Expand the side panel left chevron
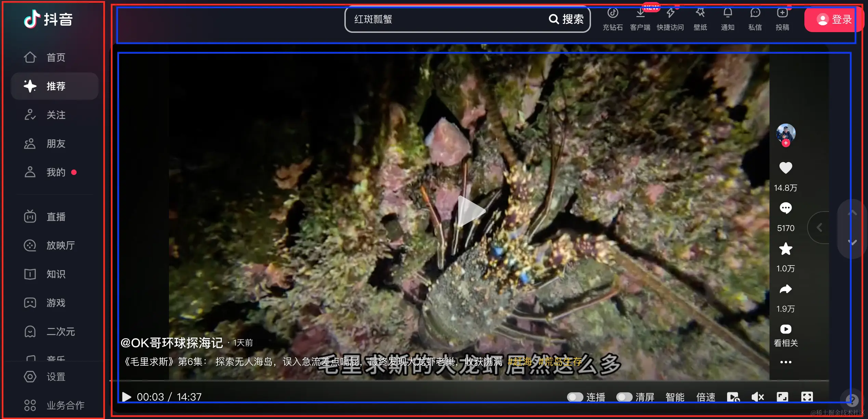 tap(819, 228)
